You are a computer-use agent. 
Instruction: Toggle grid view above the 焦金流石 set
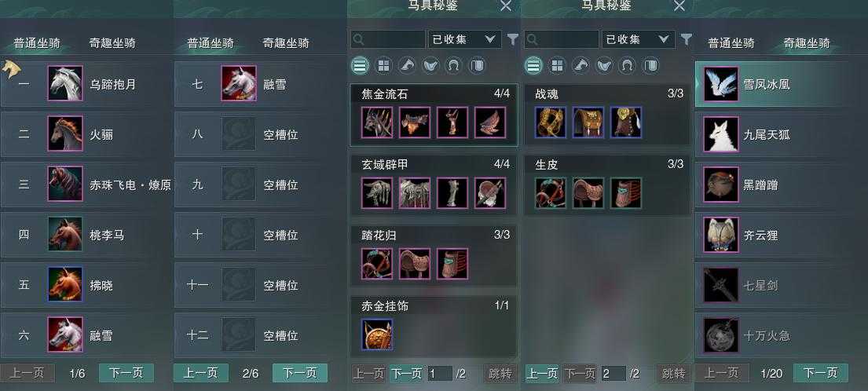point(383,67)
